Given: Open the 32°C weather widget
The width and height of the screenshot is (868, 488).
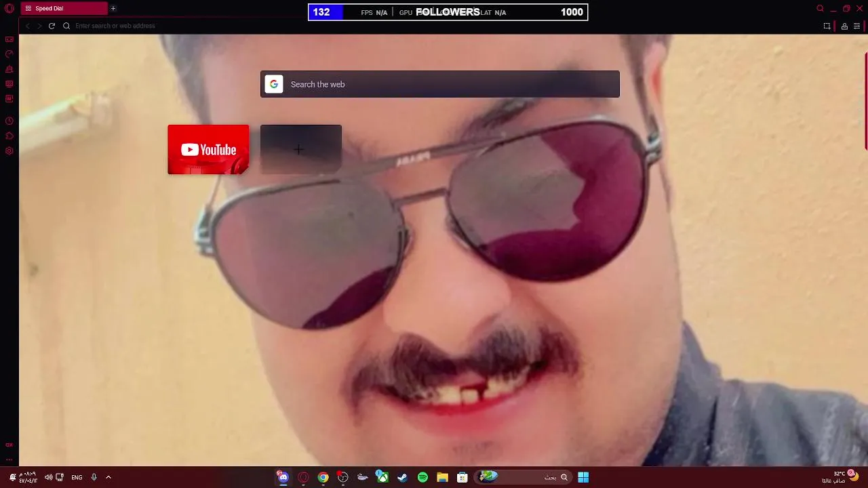Looking at the screenshot, I should 841,477.
